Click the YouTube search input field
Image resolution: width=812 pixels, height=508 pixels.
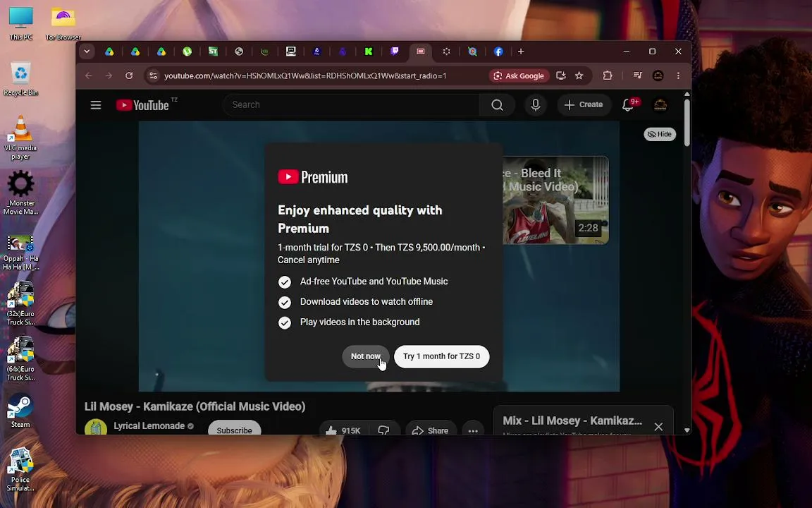pos(351,105)
